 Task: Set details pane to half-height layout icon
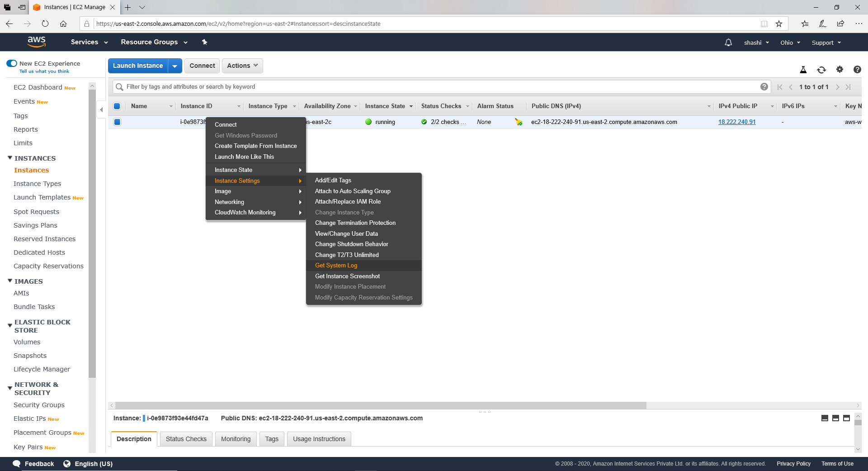pos(835,418)
